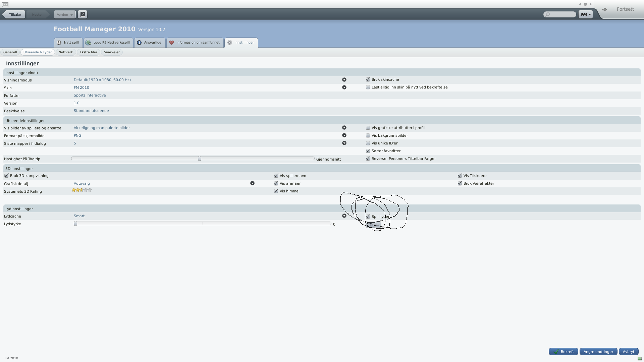Click the Fortsett arrow icon

(604, 9)
